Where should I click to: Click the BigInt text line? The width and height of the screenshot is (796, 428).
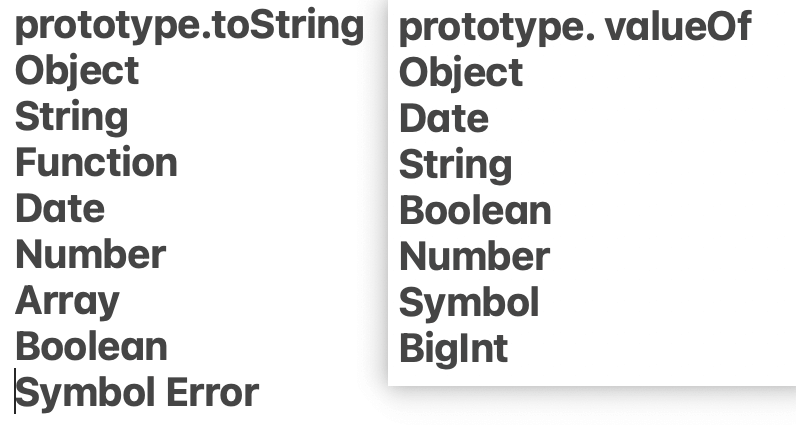[x=453, y=349]
